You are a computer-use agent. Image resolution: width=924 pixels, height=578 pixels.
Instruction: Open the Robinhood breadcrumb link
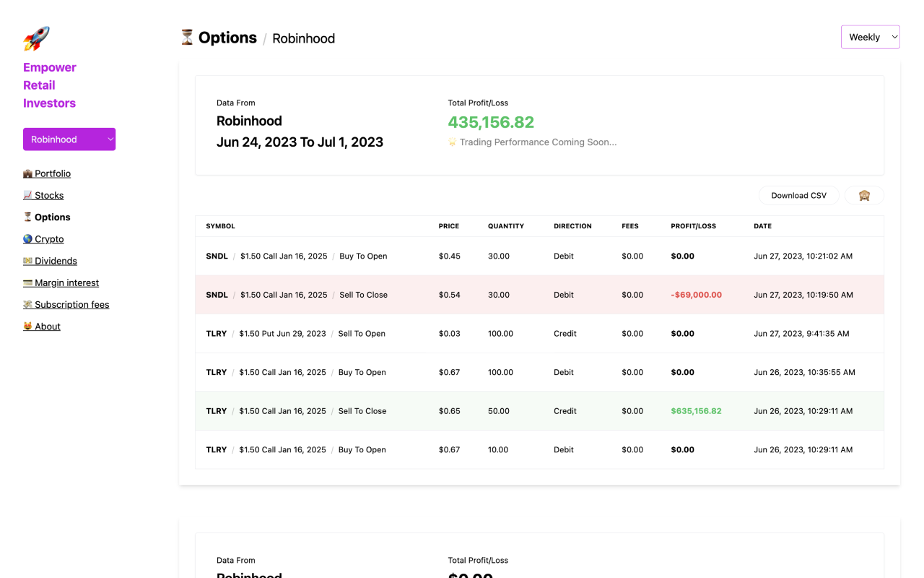[x=303, y=38]
